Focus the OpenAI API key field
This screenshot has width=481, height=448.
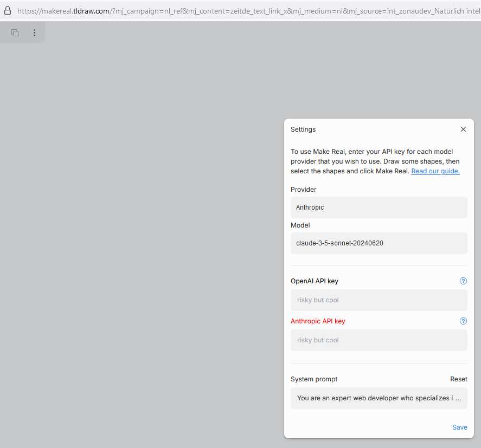[379, 300]
